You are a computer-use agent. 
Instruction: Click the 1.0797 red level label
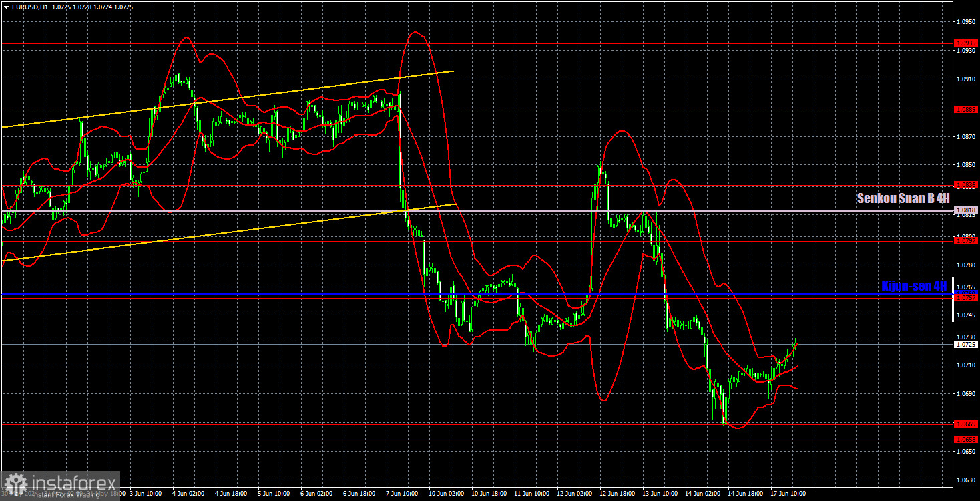(967, 240)
